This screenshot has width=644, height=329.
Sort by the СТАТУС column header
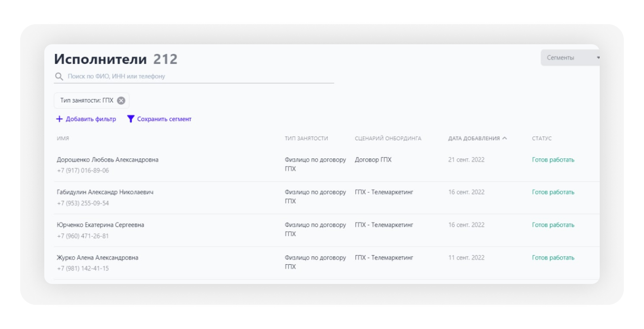(541, 138)
